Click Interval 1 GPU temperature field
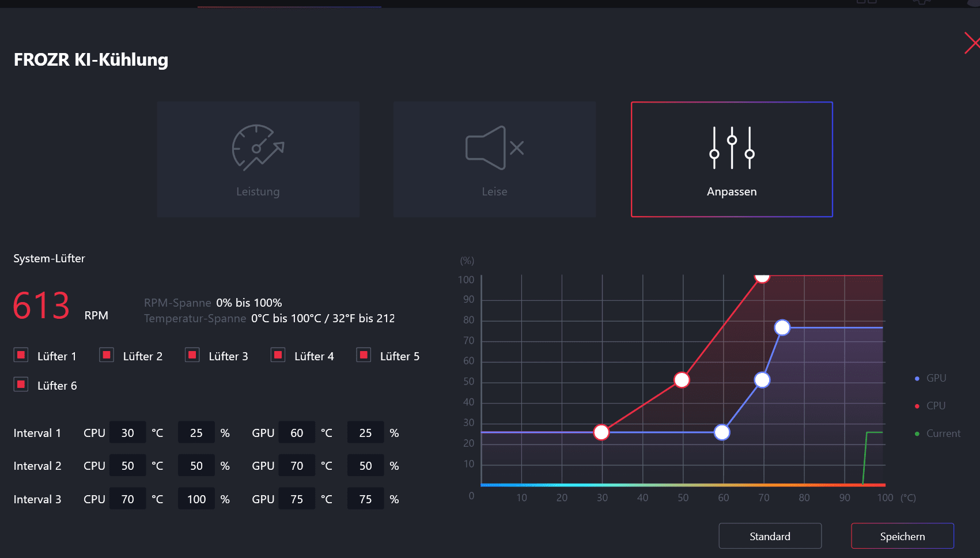980x558 pixels. pos(297,433)
